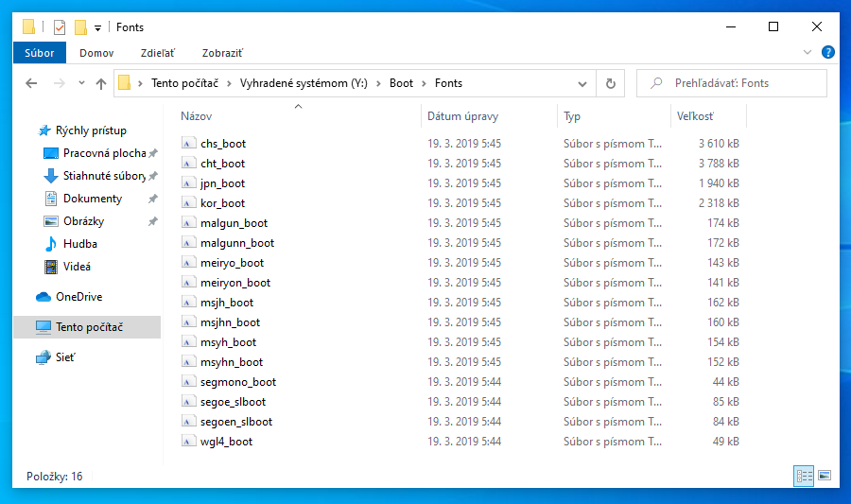This screenshot has width=851, height=504.
Task: Click Properties icon in quick access toolbar
Action: click(x=60, y=27)
